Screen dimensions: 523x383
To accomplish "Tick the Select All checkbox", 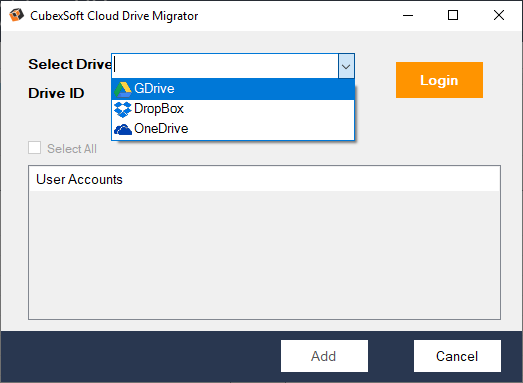I will click(35, 148).
